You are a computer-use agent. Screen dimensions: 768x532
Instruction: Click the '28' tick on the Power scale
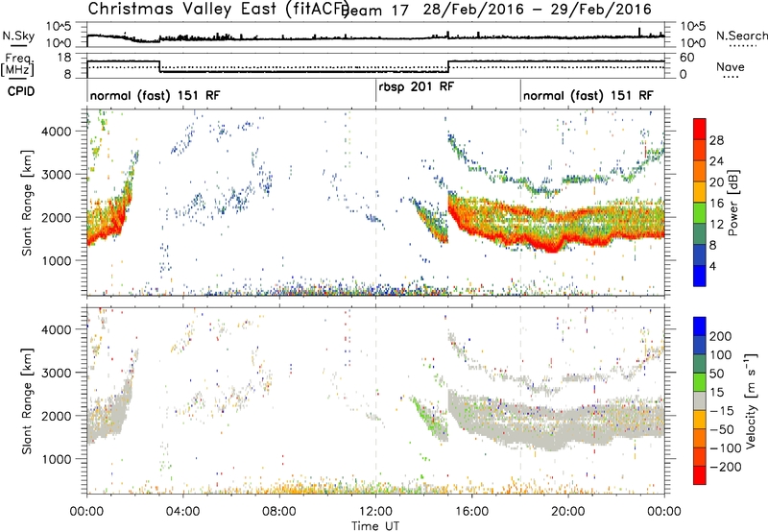coord(716,140)
